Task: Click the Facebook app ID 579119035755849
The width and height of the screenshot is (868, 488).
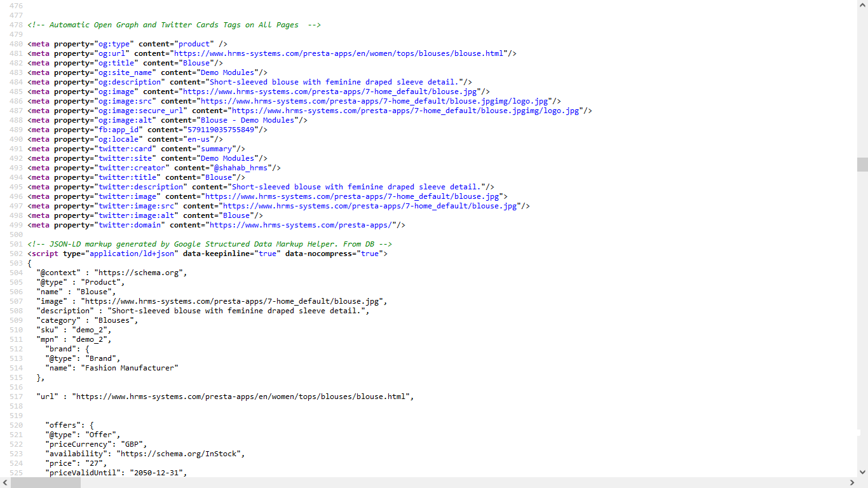Action: tap(219, 130)
